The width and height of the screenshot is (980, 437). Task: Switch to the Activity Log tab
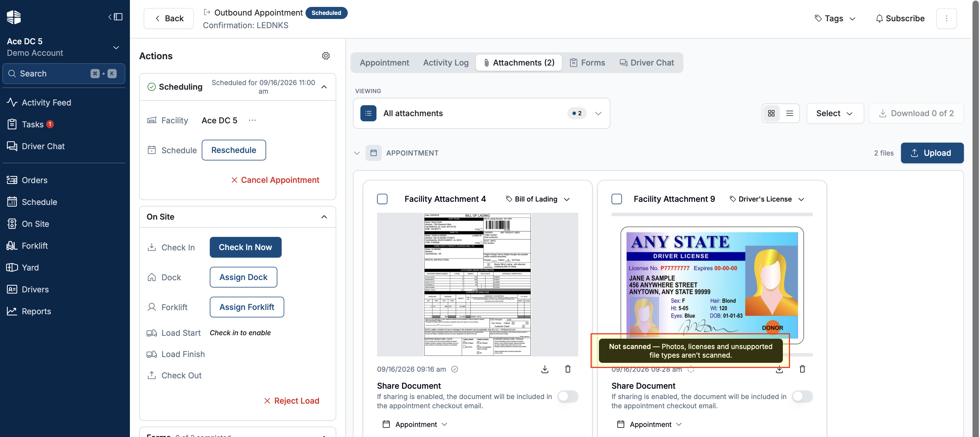445,63
